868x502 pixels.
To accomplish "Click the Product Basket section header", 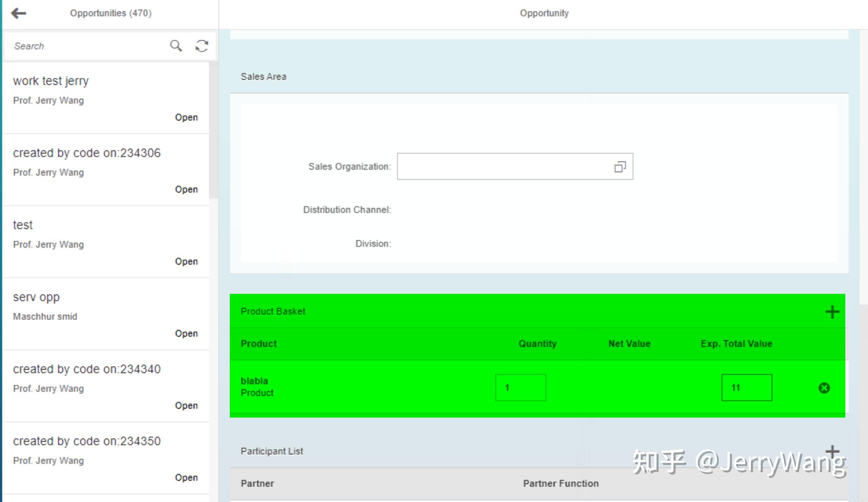I will (273, 311).
